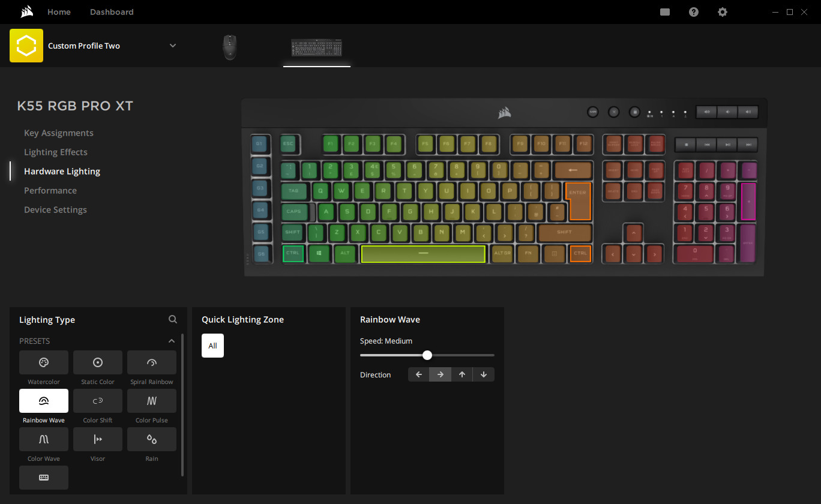Choose the Color Shift preset
The width and height of the screenshot is (821, 504).
tap(98, 401)
